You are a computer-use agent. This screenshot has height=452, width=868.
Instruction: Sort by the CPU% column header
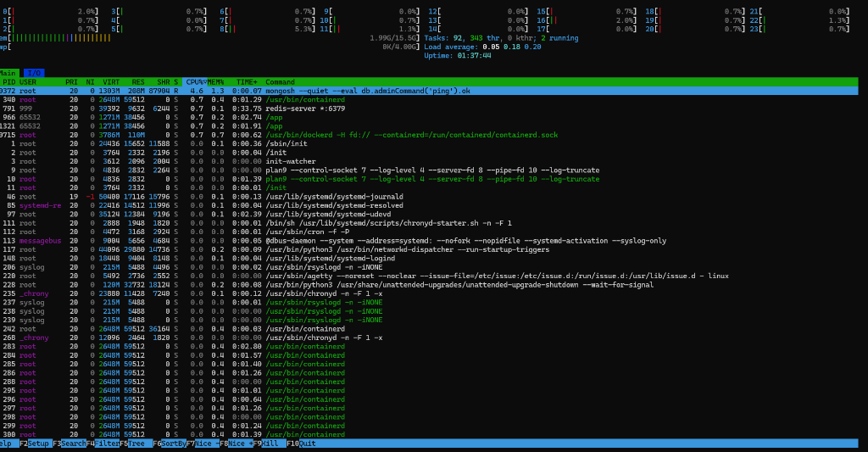click(x=195, y=82)
